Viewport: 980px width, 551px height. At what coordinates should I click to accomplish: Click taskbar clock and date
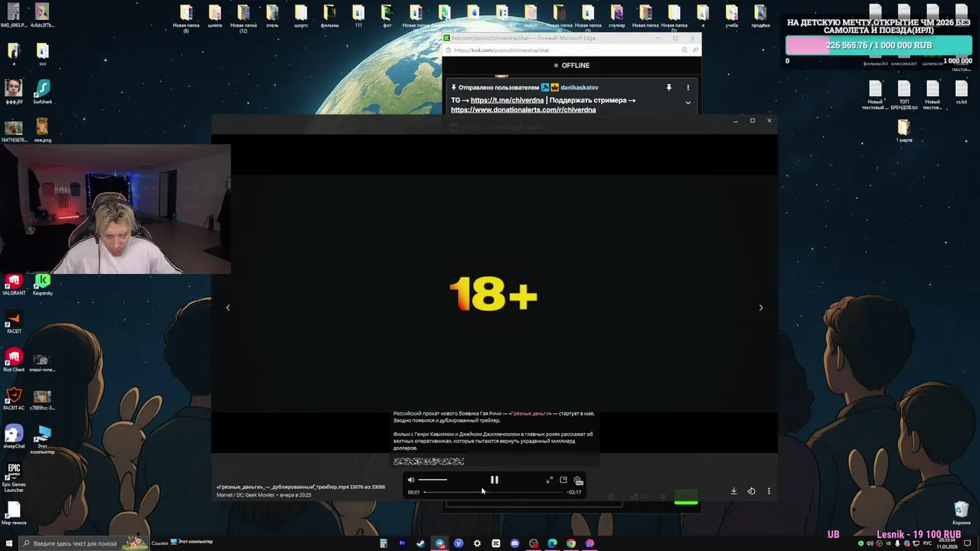pos(946,543)
